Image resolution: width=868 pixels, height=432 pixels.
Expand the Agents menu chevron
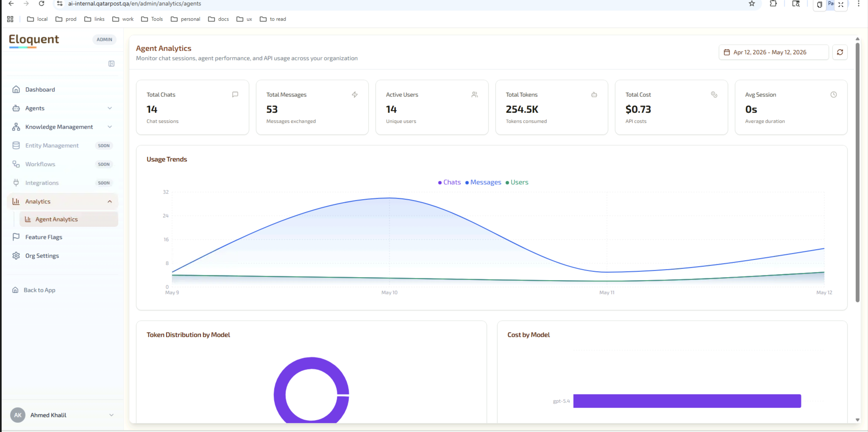[x=110, y=108]
